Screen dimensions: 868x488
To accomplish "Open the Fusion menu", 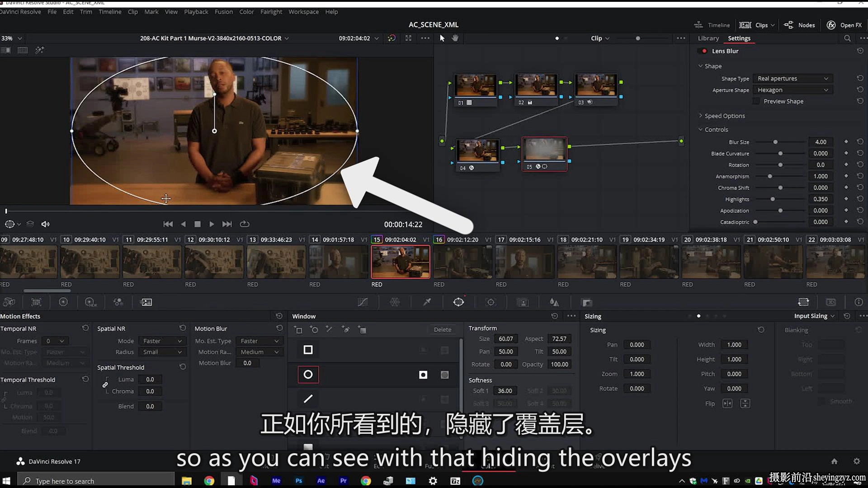I will pos(224,12).
